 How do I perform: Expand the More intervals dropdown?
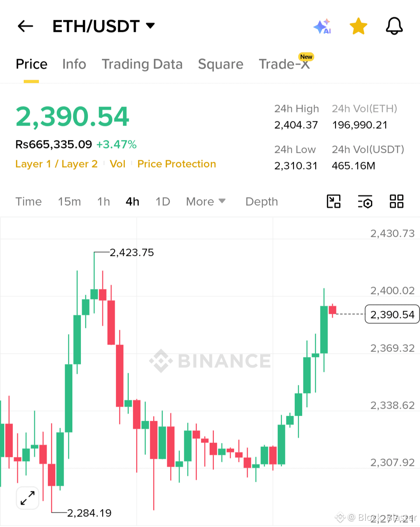206,201
